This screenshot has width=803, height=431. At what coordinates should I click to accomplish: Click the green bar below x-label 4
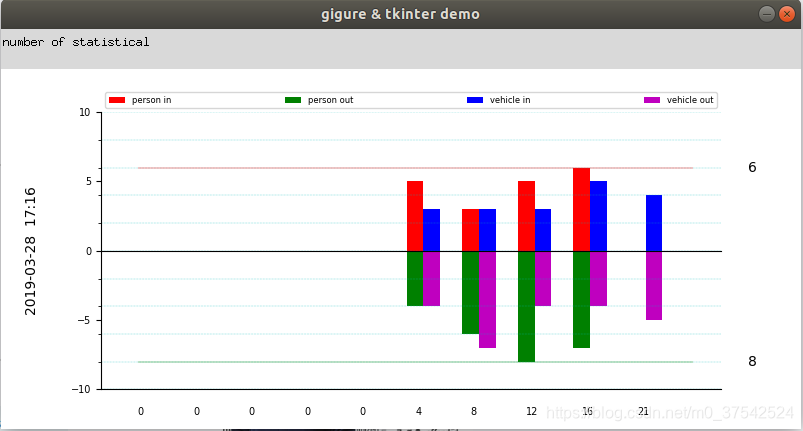click(415, 278)
